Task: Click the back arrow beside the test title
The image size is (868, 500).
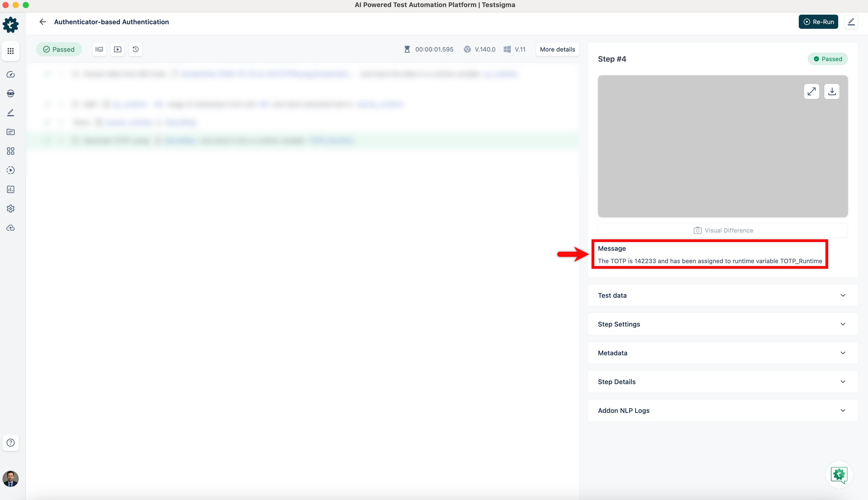Action: 43,22
